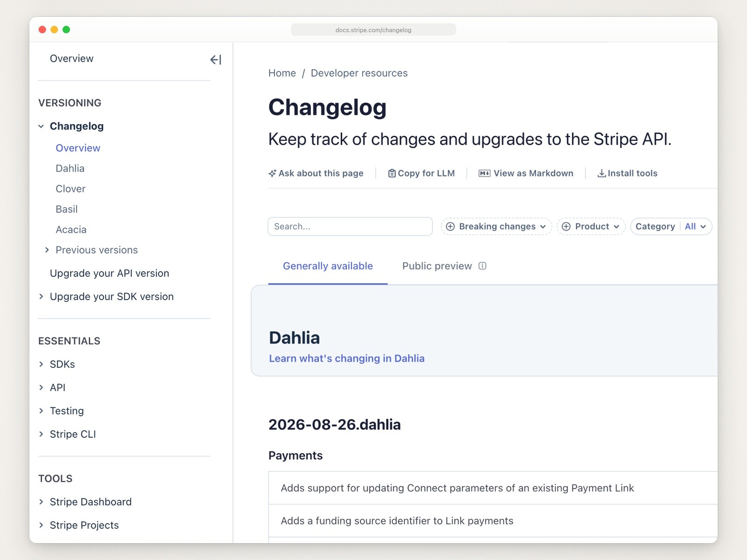Expand the API section chevron
The image size is (747, 560).
(x=41, y=388)
